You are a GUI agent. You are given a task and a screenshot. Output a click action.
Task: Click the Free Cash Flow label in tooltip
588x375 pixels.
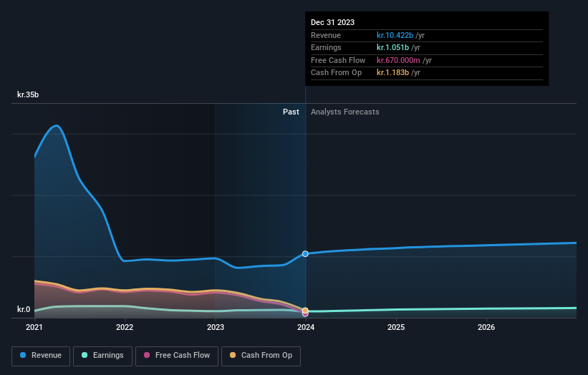click(x=338, y=60)
